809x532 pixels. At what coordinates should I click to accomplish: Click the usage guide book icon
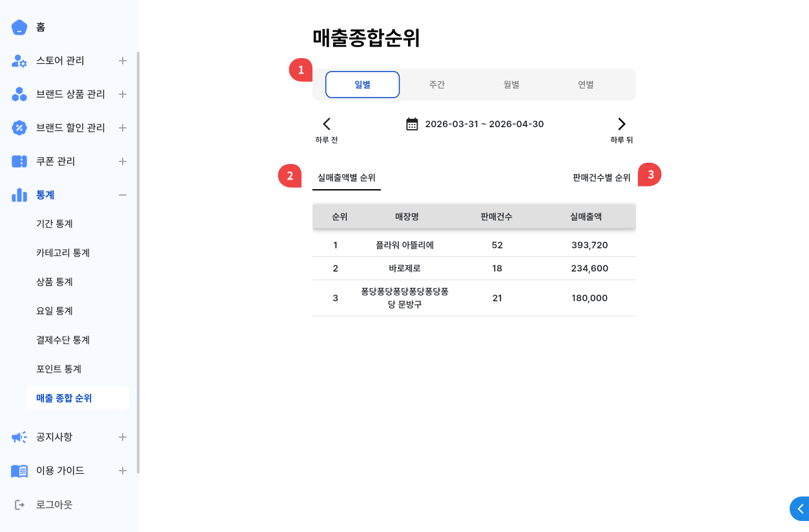click(19, 471)
